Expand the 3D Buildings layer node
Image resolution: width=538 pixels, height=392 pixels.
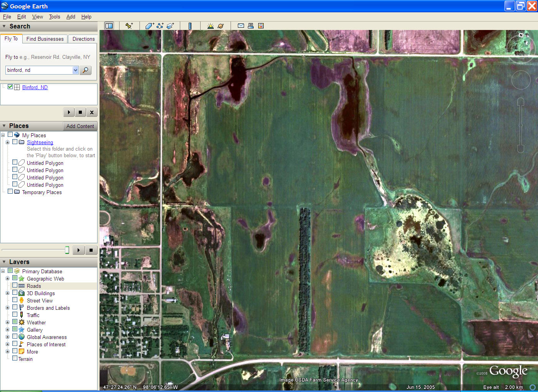point(7,293)
